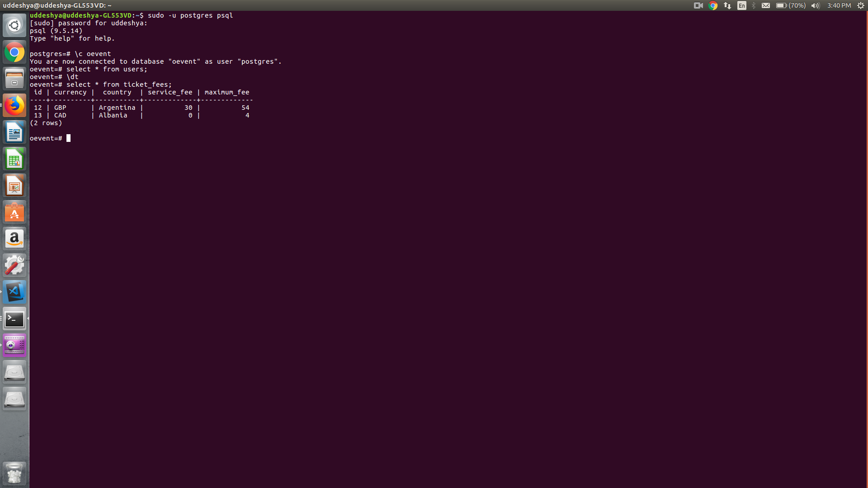
Task: Click the 3:40 PM clock
Action: [839, 5]
